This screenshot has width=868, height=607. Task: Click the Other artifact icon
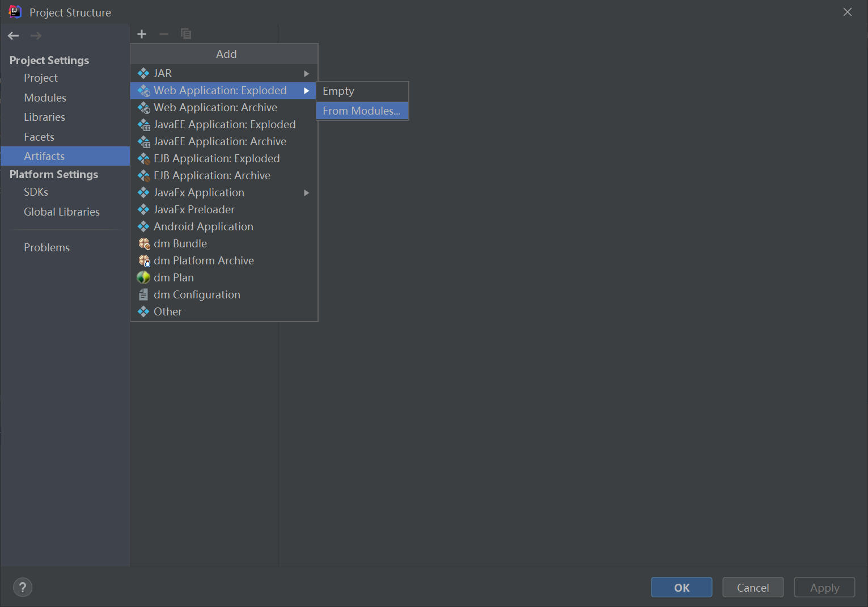pyautogui.click(x=143, y=311)
